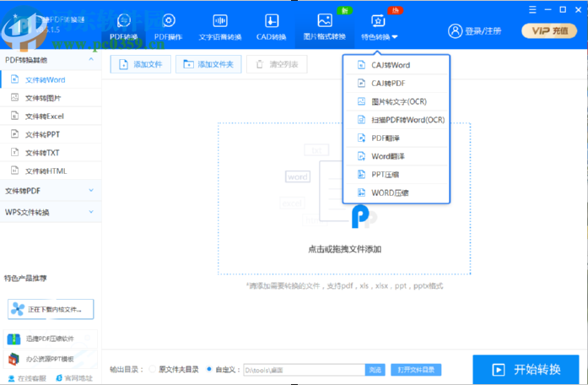This screenshot has width=588, height=385.
Task: Click the 文件转Word sidebar icon
Action: point(14,79)
